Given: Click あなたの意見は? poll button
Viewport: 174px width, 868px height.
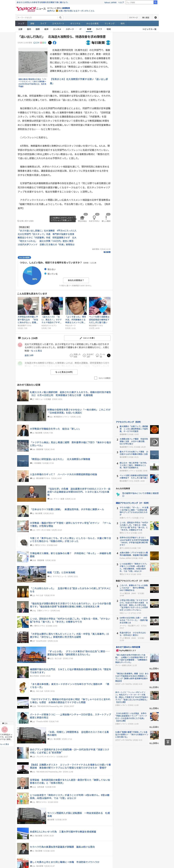Looking at the screenshot, I should tap(76, 280).
